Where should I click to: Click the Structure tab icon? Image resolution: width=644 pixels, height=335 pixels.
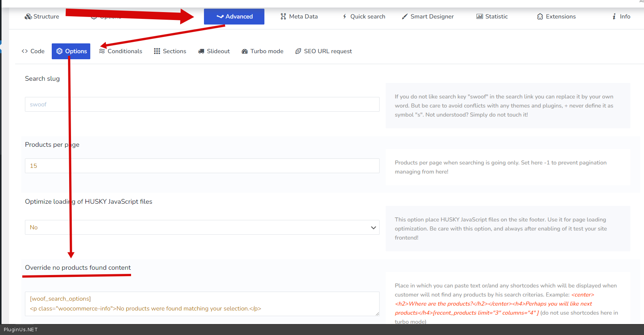coord(28,17)
